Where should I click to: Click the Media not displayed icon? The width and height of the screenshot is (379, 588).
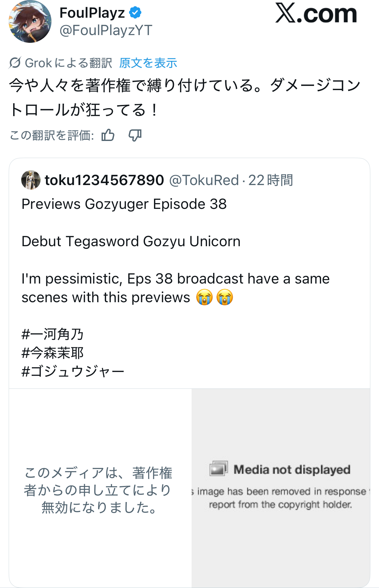tap(219, 469)
